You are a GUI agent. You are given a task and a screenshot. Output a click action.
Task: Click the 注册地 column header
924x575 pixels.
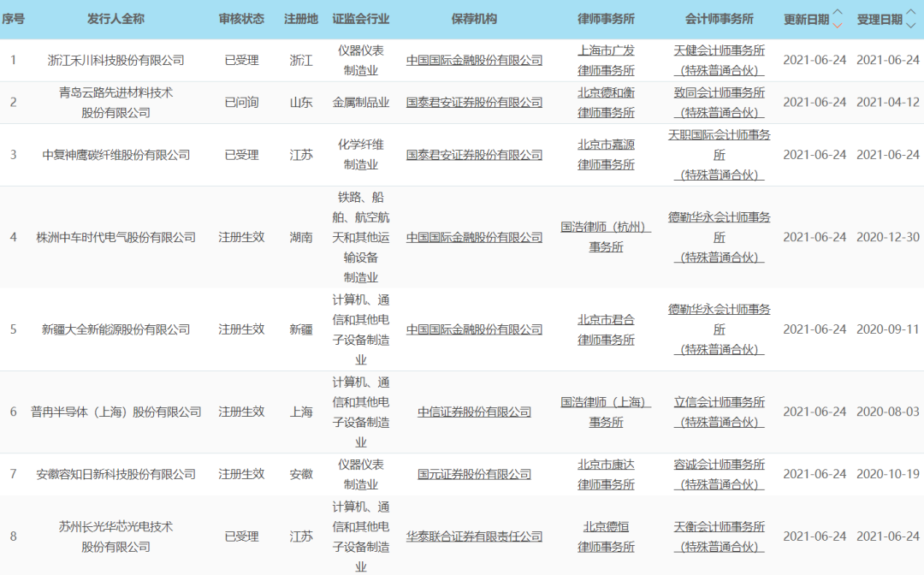(301, 19)
